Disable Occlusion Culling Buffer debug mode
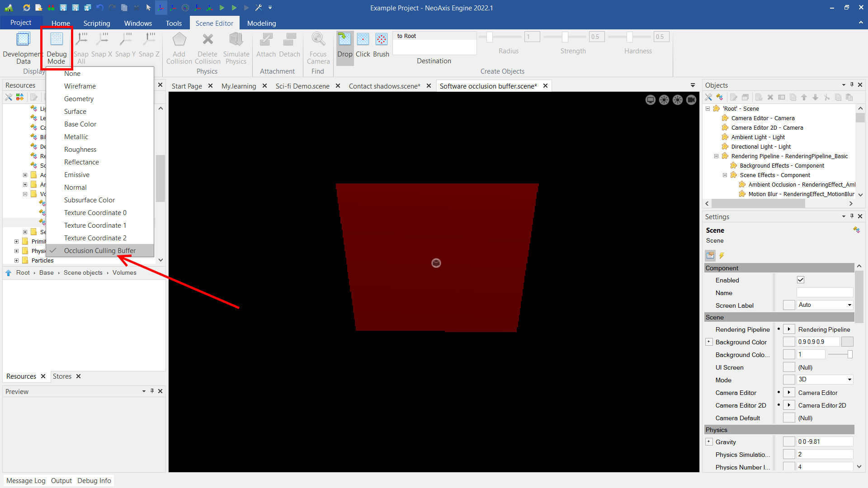This screenshot has height=488, width=868. tap(99, 250)
